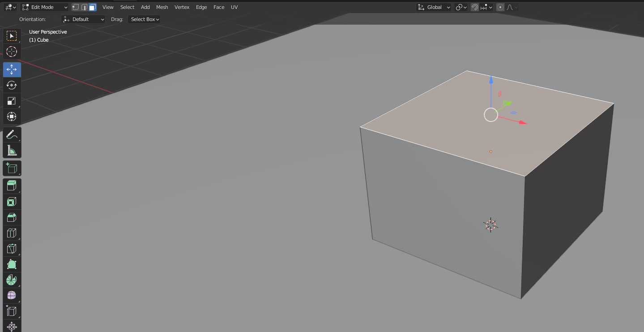Image resolution: width=644 pixels, height=332 pixels.
Task: Open the UV menu
Action: pyautogui.click(x=235, y=7)
